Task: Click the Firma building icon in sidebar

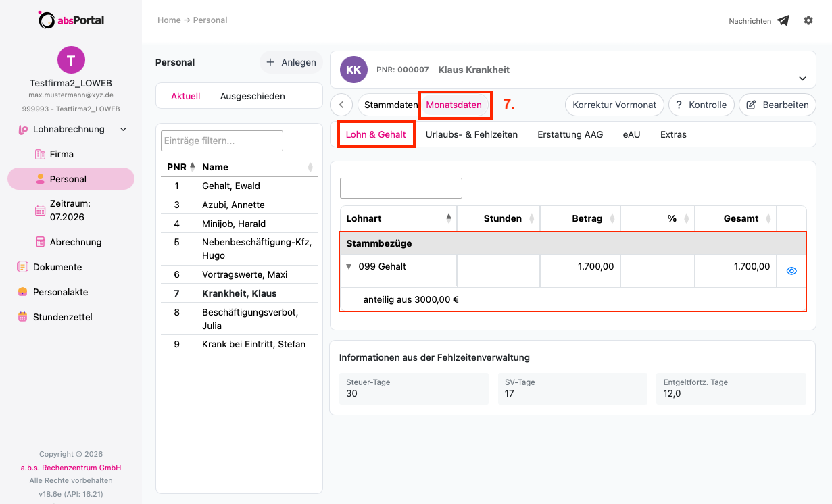Action: (x=40, y=154)
